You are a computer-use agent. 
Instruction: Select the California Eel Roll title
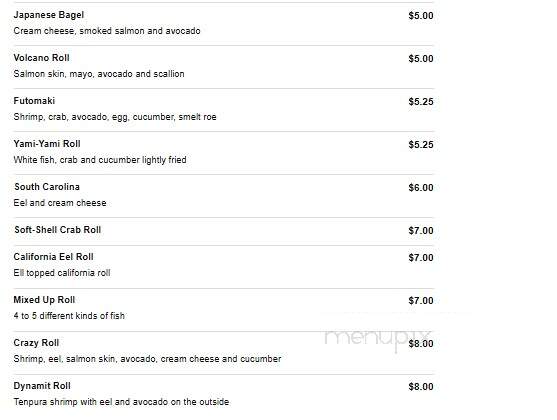pos(53,257)
